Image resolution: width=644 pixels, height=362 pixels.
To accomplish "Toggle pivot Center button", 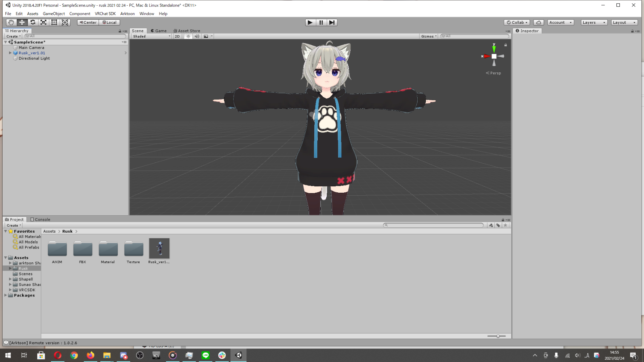I will tap(88, 23).
